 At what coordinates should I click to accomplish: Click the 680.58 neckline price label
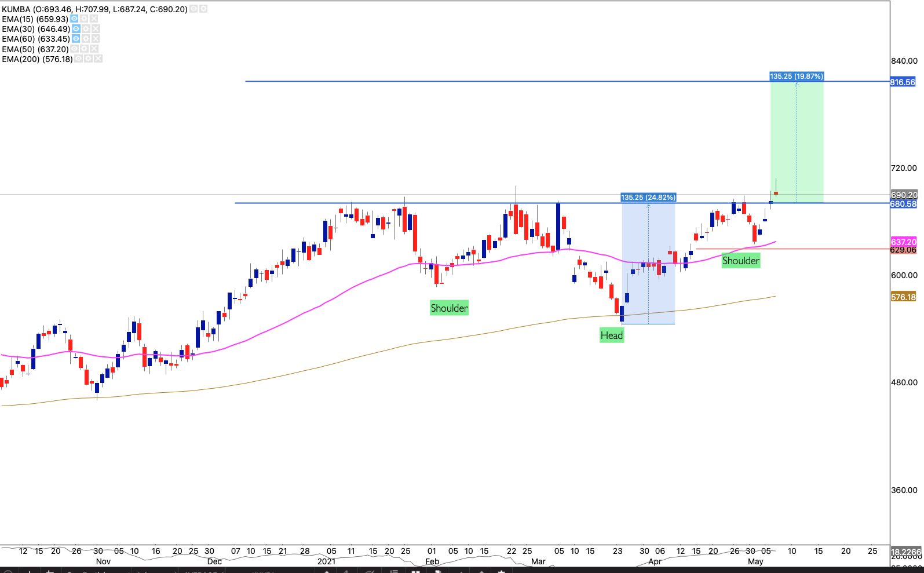click(x=903, y=204)
